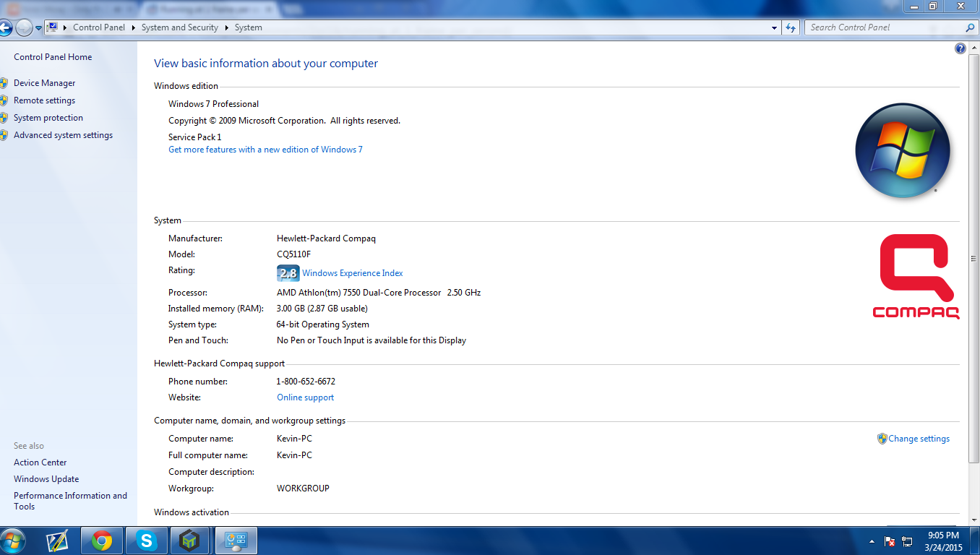Expand the arrow after Control Panel breadcrumb
Viewport: 980px width, 555px height.
134,27
